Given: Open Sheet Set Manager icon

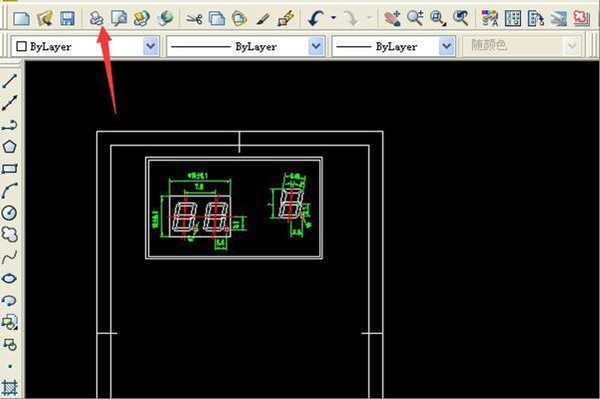Looking at the screenshot, I should 559,18.
